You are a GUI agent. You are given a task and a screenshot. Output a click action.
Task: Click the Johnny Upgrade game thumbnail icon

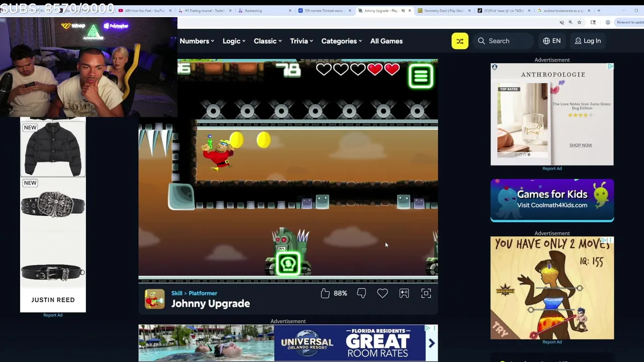pyautogui.click(x=154, y=299)
